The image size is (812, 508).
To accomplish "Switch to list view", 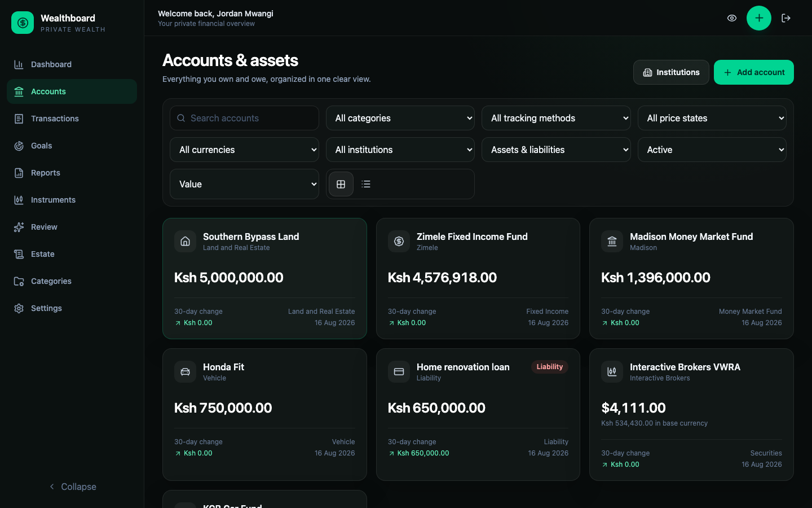I will coord(366,184).
